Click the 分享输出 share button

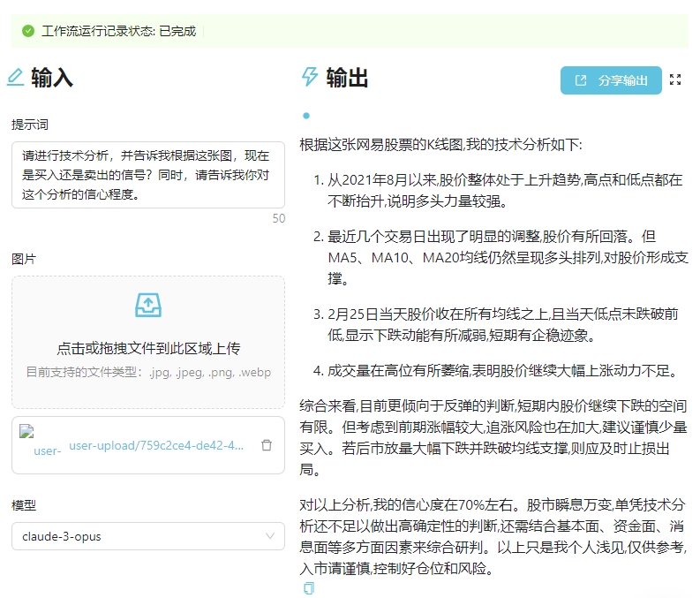click(611, 80)
